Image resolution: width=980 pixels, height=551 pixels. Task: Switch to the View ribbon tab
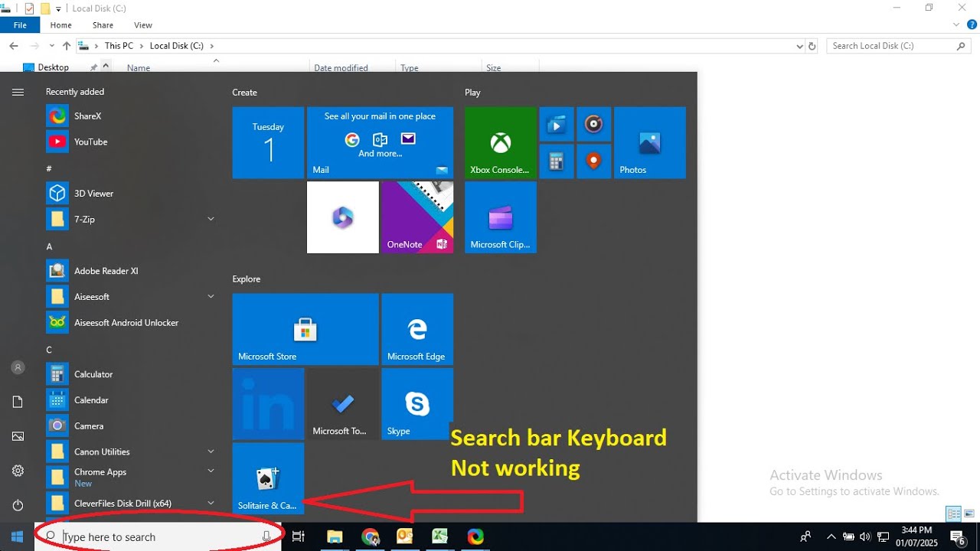[x=143, y=25]
